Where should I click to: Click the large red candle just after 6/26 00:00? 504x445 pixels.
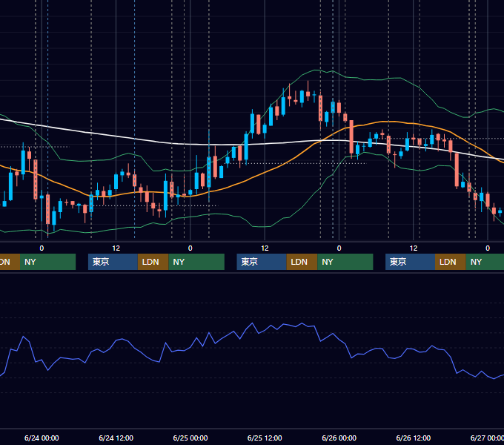pyautogui.click(x=351, y=138)
